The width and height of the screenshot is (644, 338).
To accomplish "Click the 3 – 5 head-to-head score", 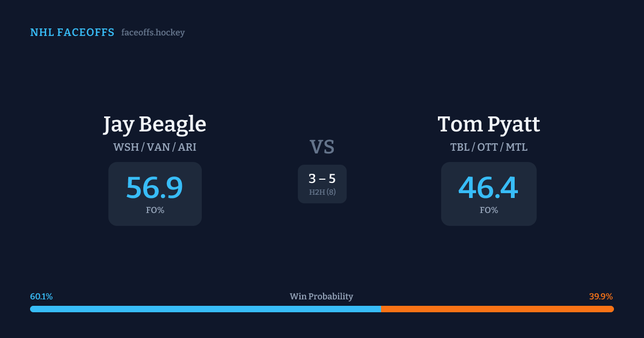I will coord(322,179).
